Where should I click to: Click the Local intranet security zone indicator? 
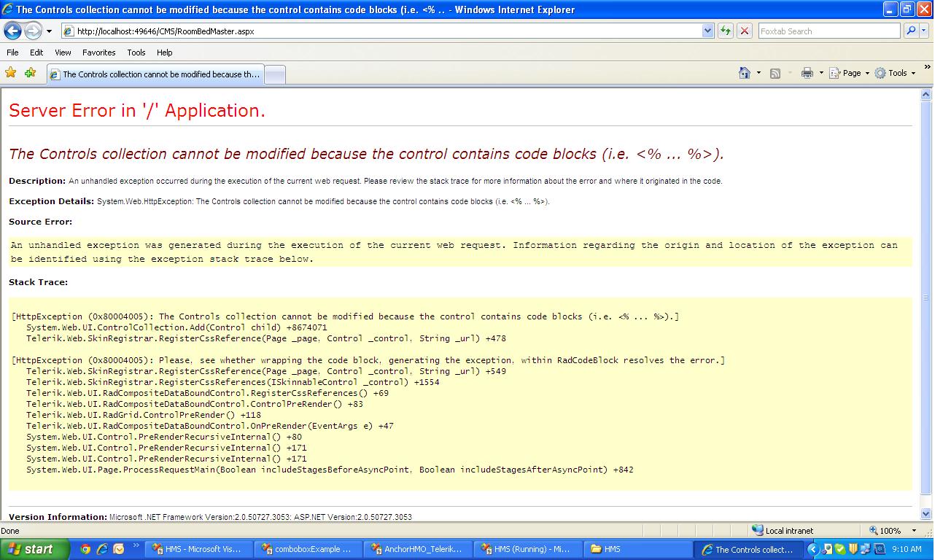pyautogui.click(x=783, y=531)
